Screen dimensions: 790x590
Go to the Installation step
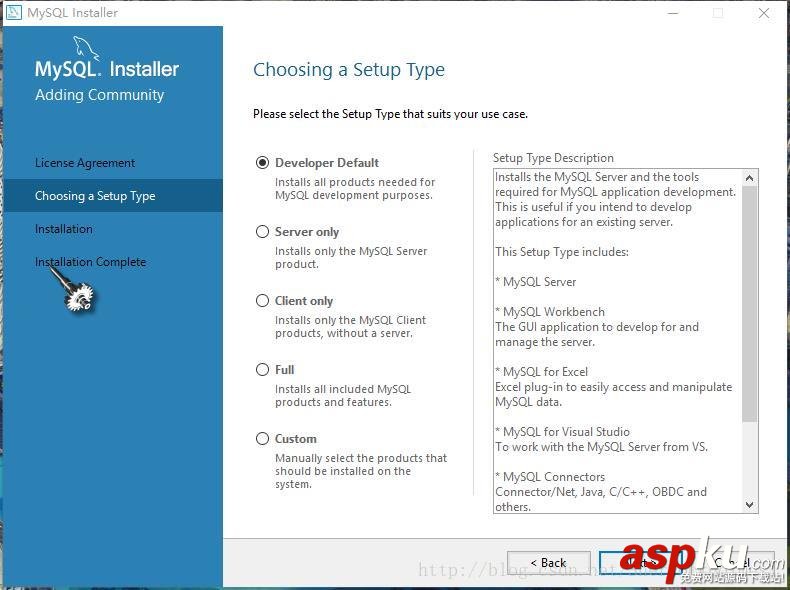point(63,229)
